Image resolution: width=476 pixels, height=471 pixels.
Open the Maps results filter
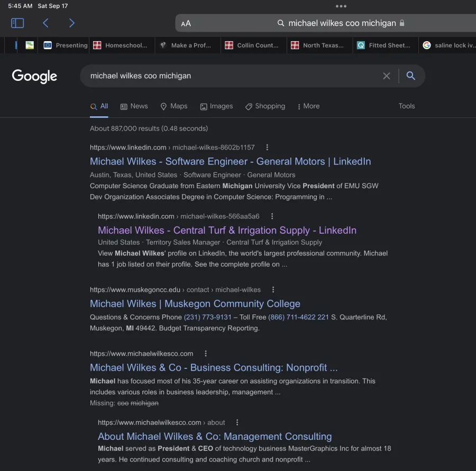(174, 106)
